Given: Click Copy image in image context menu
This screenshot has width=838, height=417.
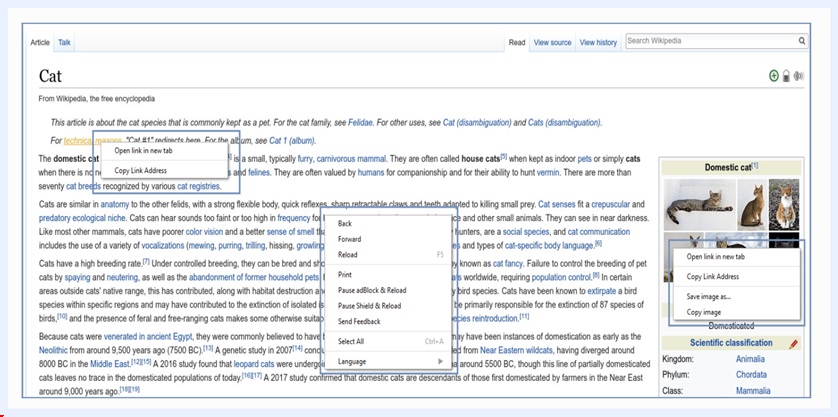Looking at the screenshot, I should click(704, 312).
